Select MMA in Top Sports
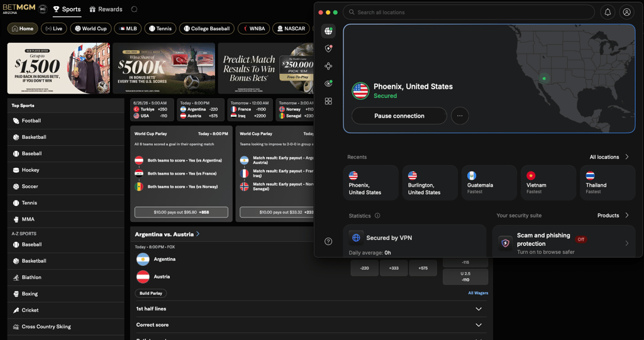 tap(65, 219)
